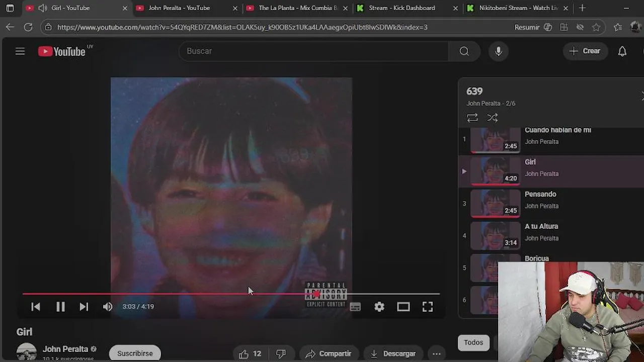
Task: Select the Todos filter chip
Action: pos(473,342)
